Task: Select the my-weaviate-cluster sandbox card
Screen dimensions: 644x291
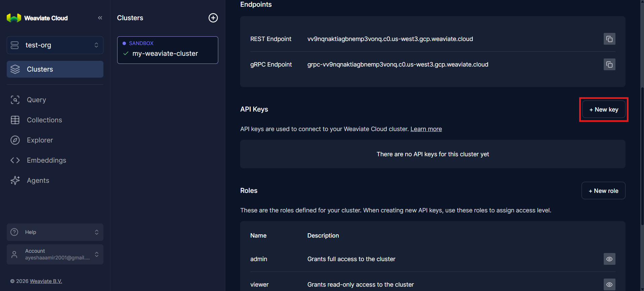Action: tap(168, 50)
